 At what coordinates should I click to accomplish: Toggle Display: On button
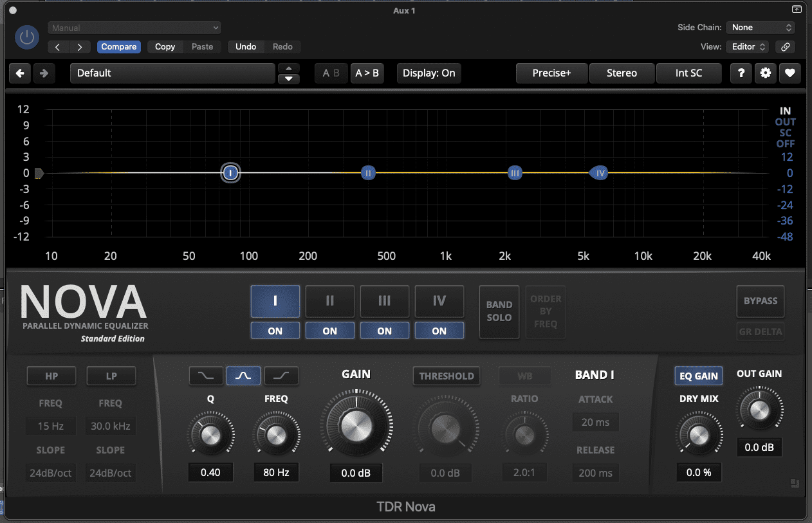coord(429,73)
